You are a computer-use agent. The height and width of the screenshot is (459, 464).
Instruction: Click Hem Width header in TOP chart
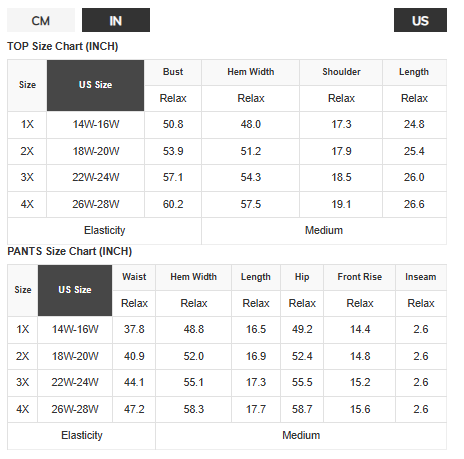pos(251,72)
